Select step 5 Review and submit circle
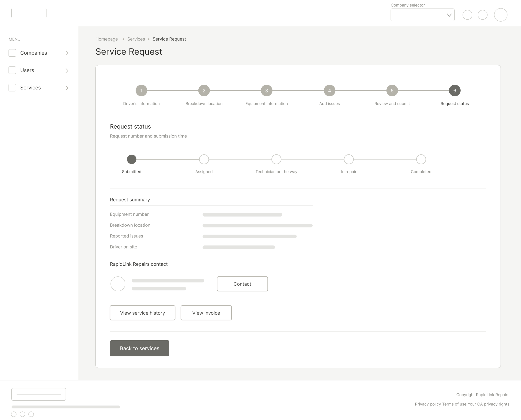Viewport: 521px width, 420px height. point(392,90)
